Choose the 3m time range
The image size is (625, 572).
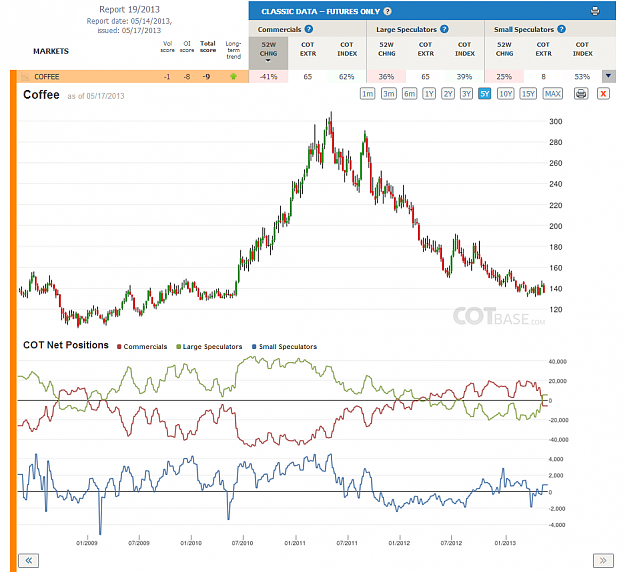point(389,94)
